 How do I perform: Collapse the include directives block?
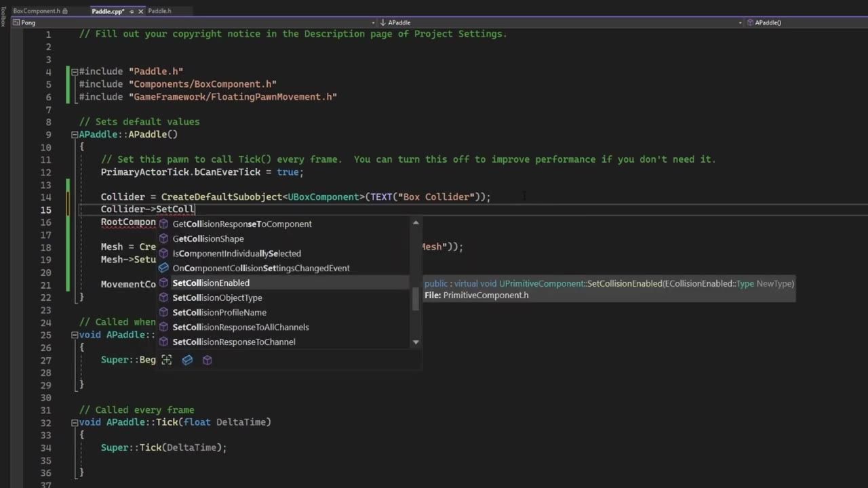[x=75, y=71]
